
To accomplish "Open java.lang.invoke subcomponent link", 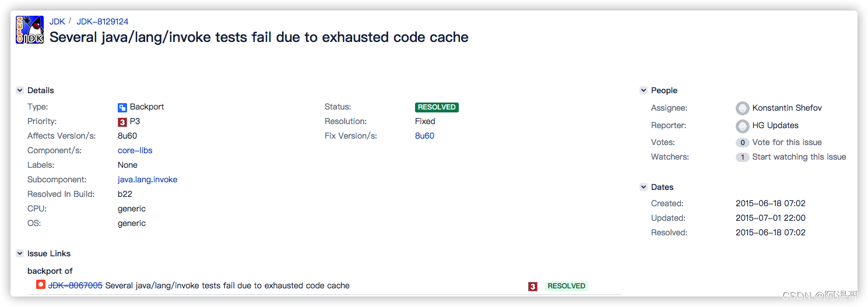I will (x=147, y=179).
